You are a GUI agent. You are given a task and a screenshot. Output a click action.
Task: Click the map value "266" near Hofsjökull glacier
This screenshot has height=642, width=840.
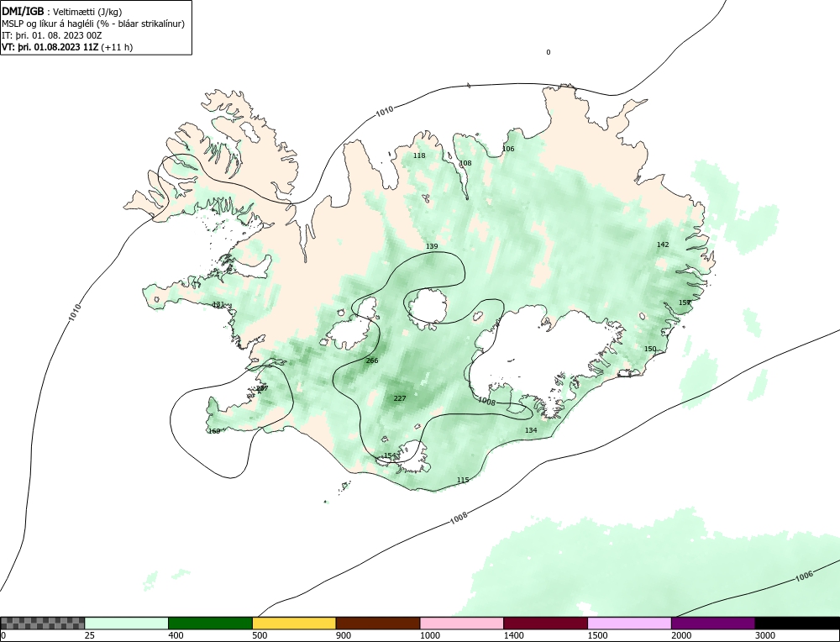click(x=372, y=360)
